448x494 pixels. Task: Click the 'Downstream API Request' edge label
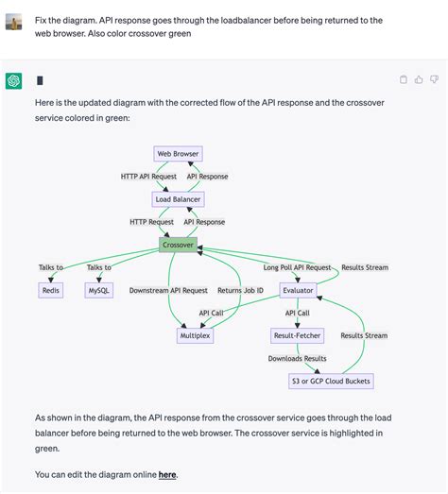[x=168, y=290]
